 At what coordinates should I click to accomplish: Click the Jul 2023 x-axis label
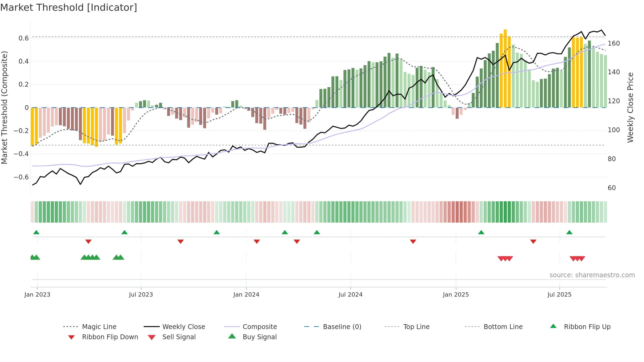tap(141, 294)
